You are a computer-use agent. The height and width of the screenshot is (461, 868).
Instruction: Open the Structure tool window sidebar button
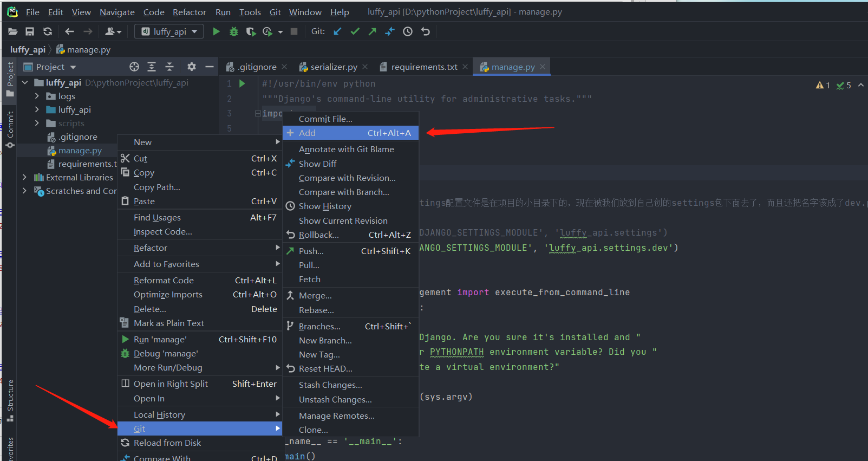(x=10, y=400)
